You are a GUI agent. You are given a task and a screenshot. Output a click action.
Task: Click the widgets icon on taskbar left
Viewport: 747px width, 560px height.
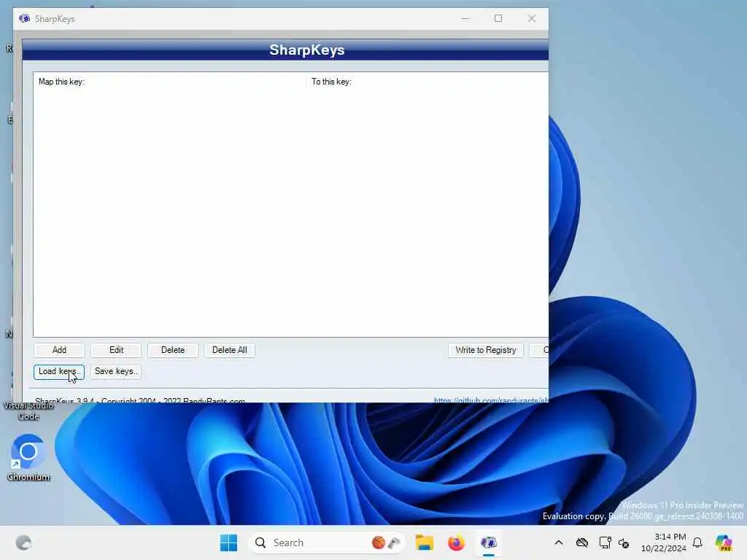[23, 542]
